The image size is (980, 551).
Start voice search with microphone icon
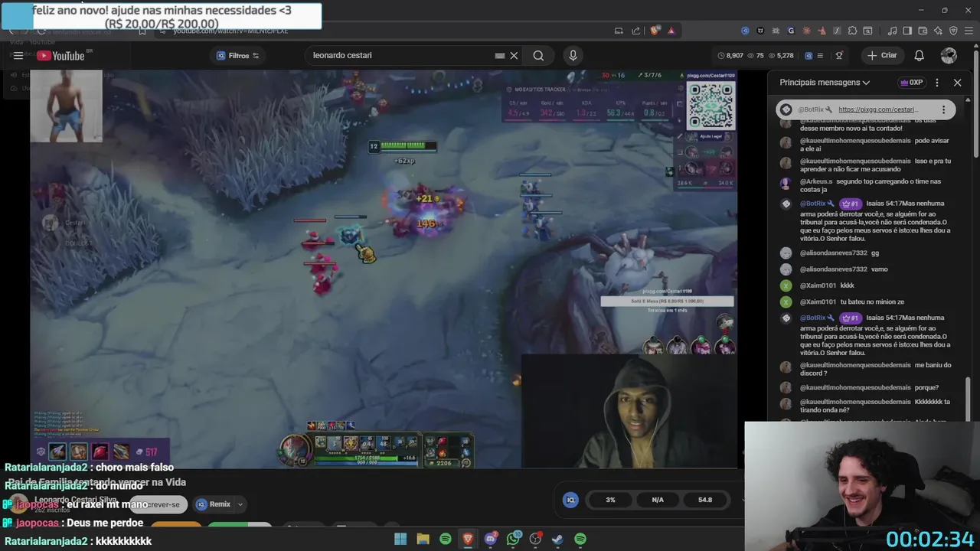(573, 55)
